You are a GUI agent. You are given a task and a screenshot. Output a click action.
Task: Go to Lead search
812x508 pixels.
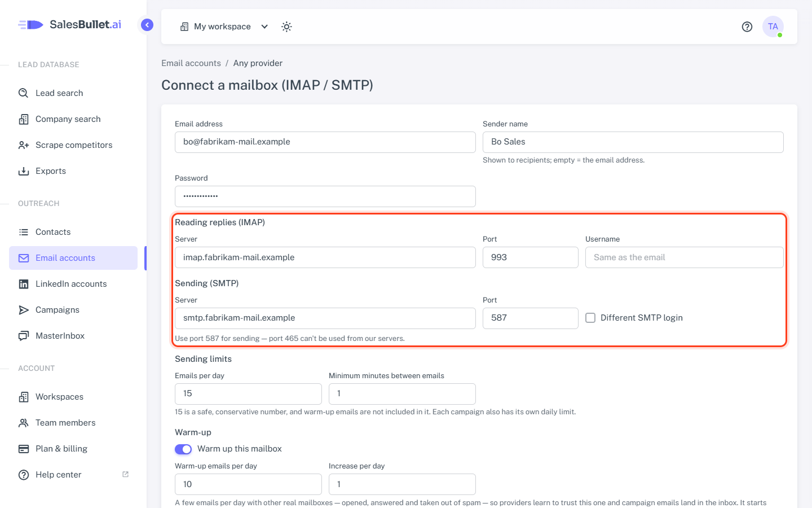73,93
